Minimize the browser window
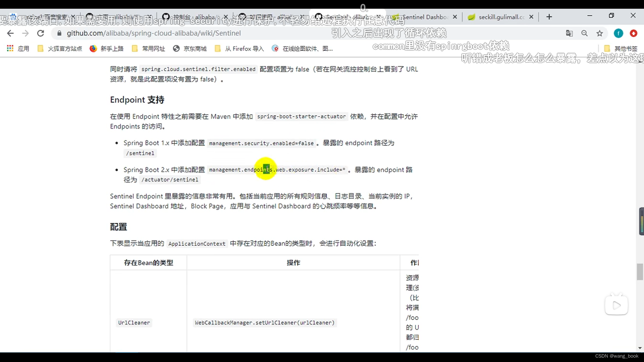The height and width of the screenshot is (362, 644). click(x=590, y=15)
